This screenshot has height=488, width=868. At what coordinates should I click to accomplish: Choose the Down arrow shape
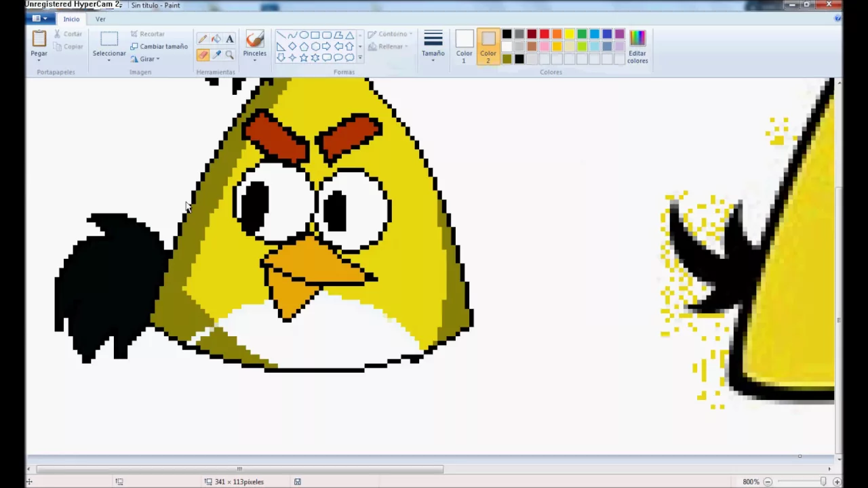(x=281, y=58)
